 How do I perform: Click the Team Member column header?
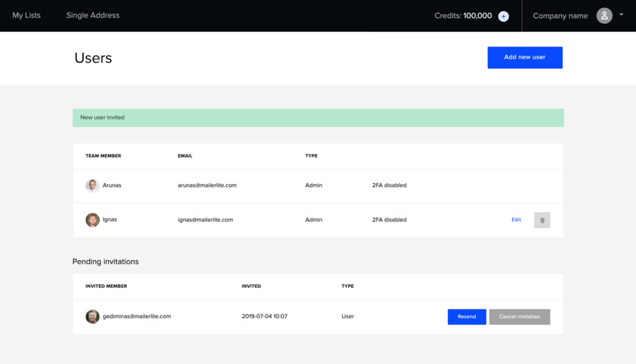pos(103,156)
